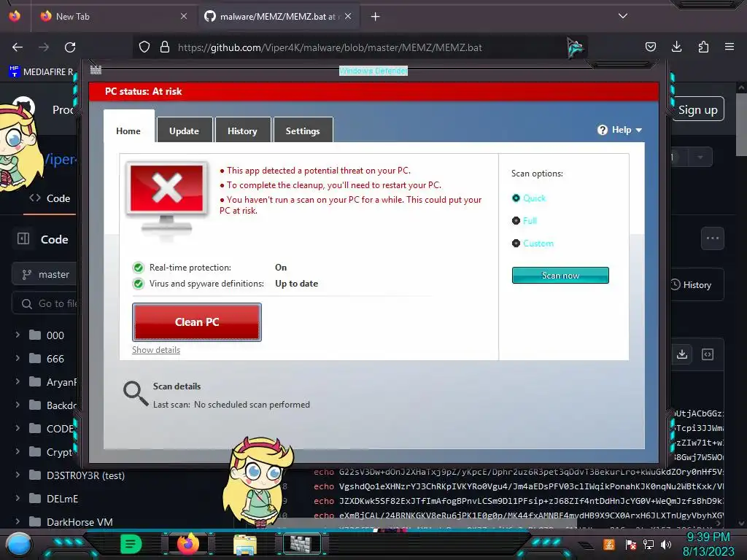Close the New Tab browser tab
This screenshot has width=747, height=560.
[184, 16]
